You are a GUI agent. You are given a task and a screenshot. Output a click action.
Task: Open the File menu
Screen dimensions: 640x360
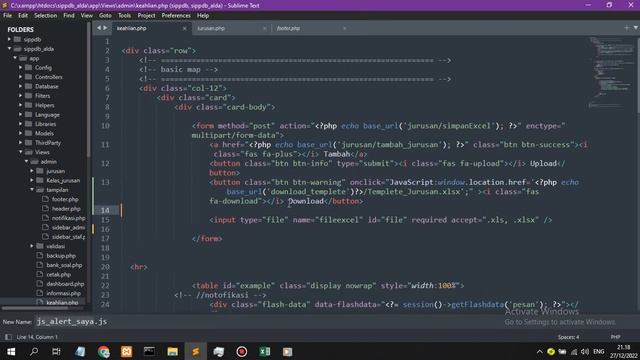point(7,16)
